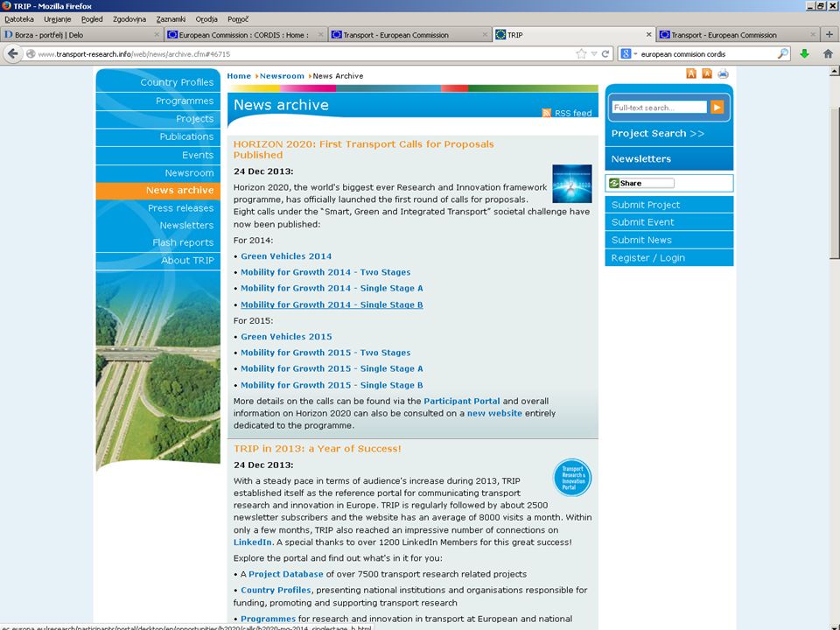Switch to Borza - portfelj | Delo tab
Image resolution: width=840 pixels, height=630 pixels.
[81, 34]
